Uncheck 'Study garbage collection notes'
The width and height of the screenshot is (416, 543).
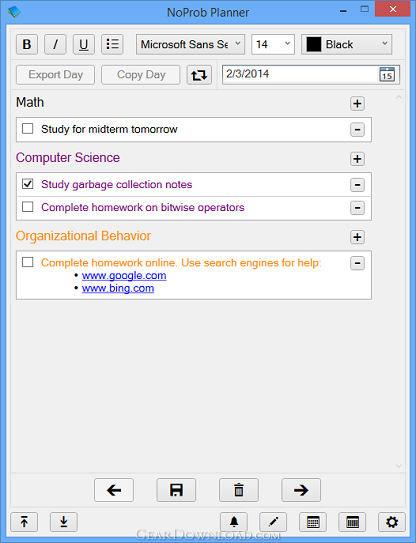(x=27, y=184)
